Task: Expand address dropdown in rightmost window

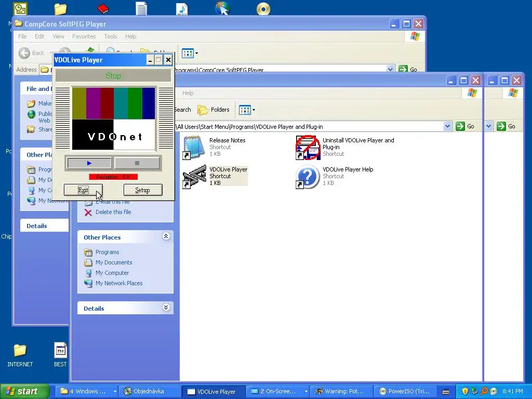Action: pyautogui.click(x=488, y=126)
